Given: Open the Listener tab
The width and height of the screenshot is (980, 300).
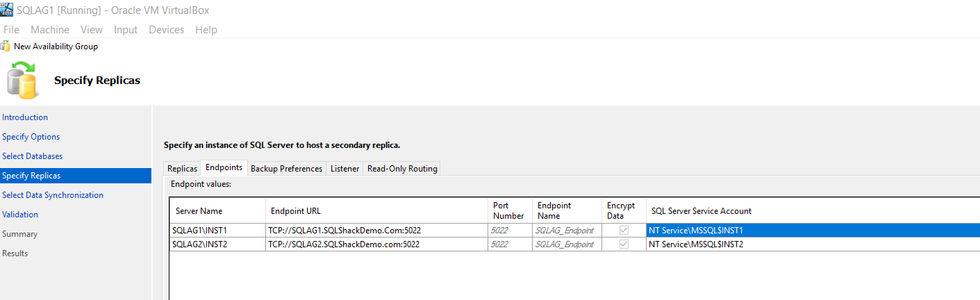Looking at the screenshot, I should [344, 169].
